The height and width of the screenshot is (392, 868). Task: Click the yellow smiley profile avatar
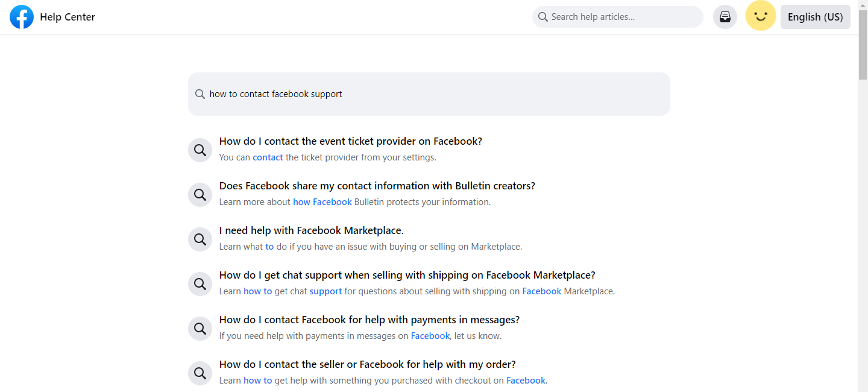pyautogui.click(x=760, y=16)
